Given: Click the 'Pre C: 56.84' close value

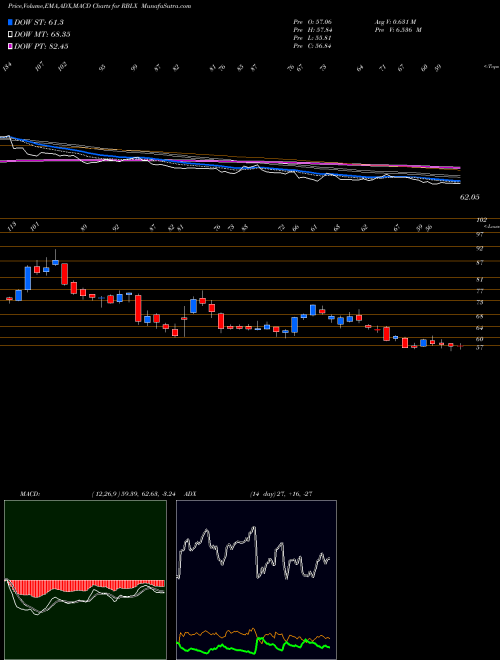Looking at the screenshot, I should tap(313, 46).
